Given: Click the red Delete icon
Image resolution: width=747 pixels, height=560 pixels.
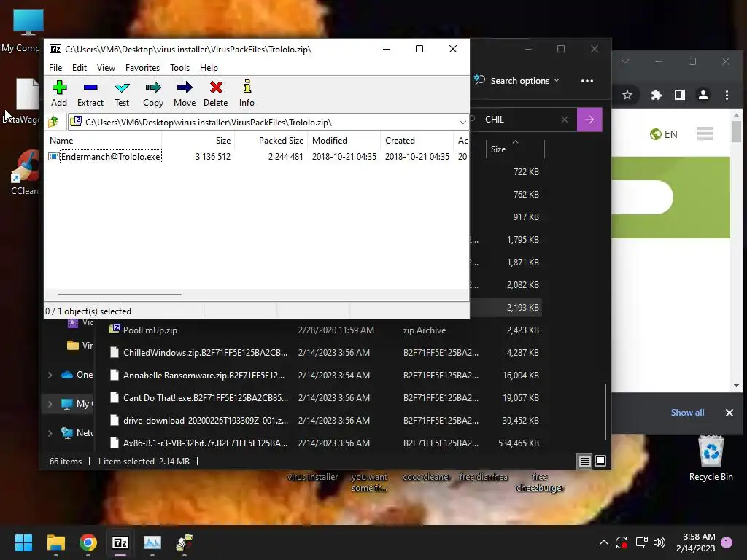Looking at the screenshot, I should coord(215,93).
